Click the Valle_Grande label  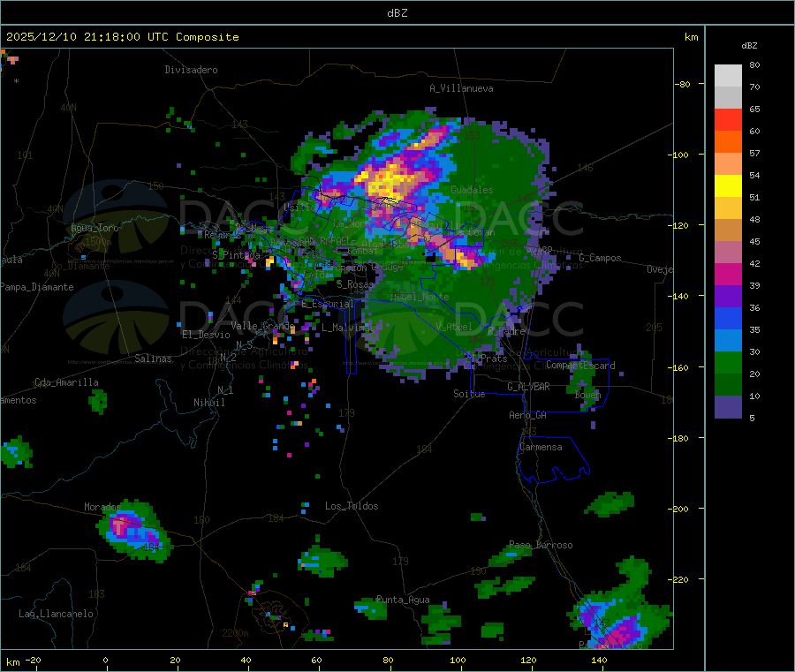click(262, 325)
